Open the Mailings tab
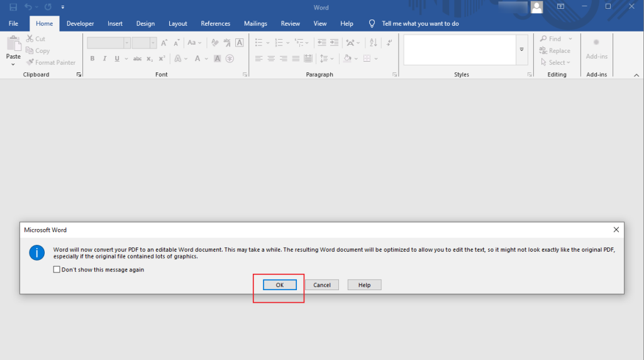Image resolution: width=644 pixels, height=360 pixels. pyautogui.click(x=255, y=23)
